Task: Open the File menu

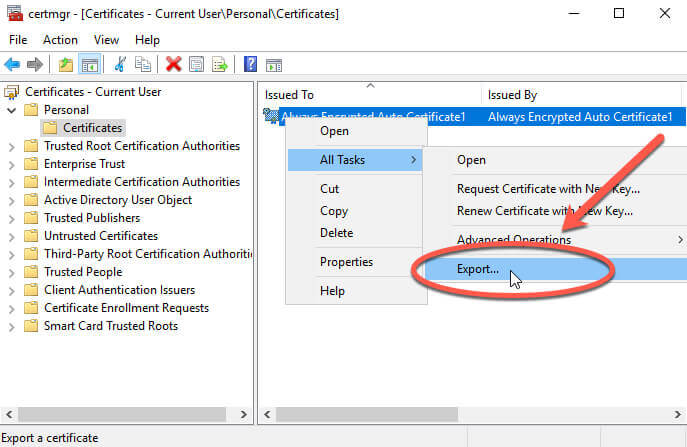Action: click(x=18, y=40)
